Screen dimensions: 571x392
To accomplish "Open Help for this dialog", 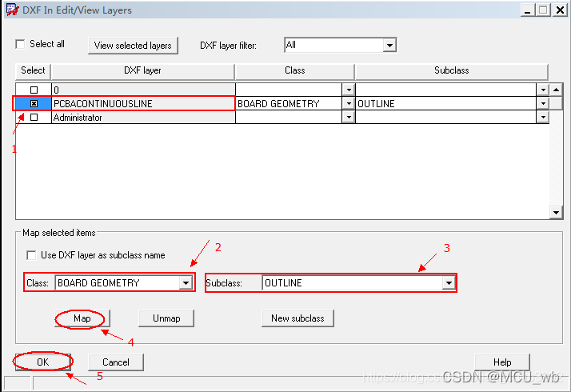I will [x=502, y=362].
